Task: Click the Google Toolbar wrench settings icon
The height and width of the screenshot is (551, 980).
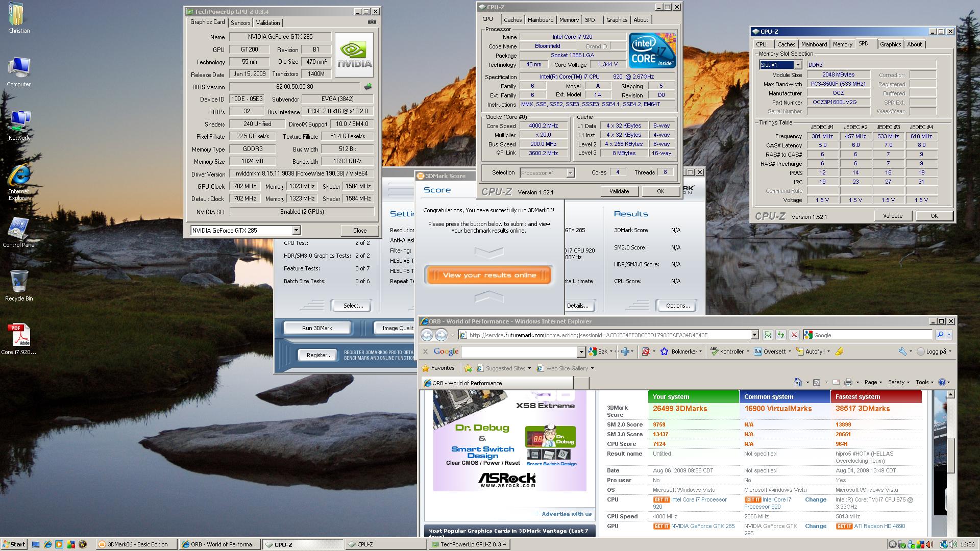Action: click(902, 352)
